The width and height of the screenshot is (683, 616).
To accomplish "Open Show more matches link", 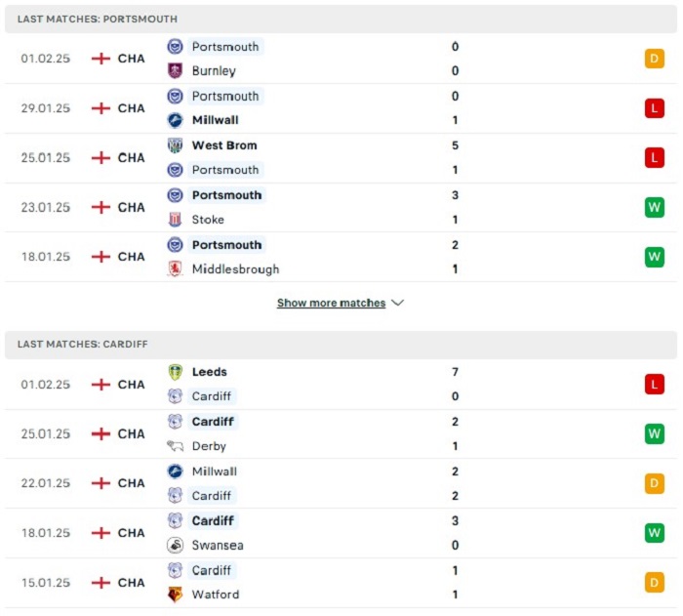I will [331, 303].
